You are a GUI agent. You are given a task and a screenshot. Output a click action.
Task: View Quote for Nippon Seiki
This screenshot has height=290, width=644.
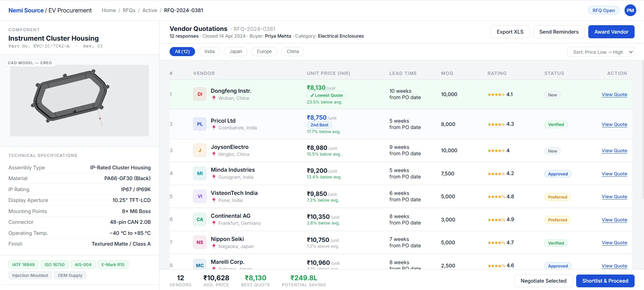[614, 243]
